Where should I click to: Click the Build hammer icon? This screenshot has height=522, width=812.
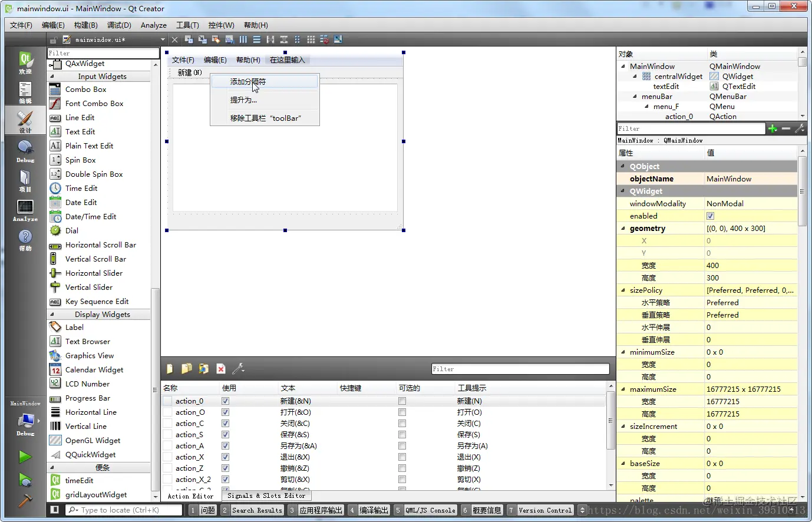[x=25, y=500]
